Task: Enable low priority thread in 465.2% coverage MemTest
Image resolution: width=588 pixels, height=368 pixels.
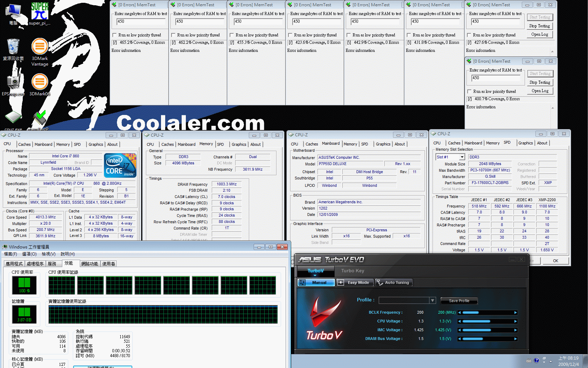Action: (114, 35)
